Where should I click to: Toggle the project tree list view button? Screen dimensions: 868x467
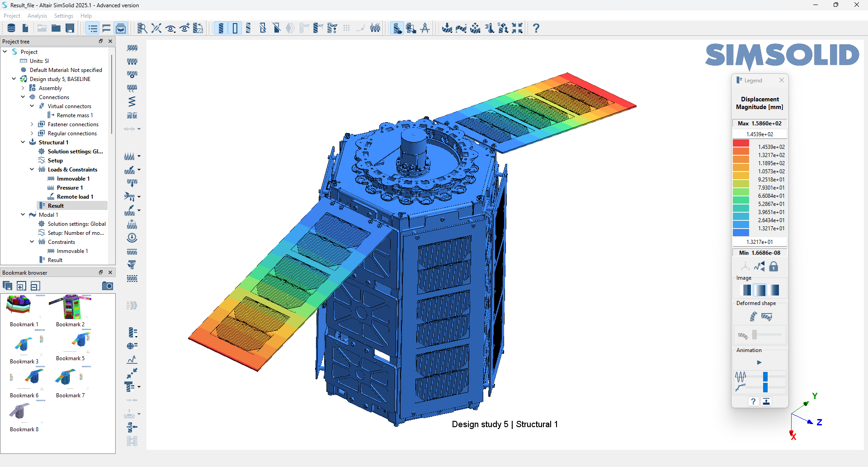click(x=93, y=28)
